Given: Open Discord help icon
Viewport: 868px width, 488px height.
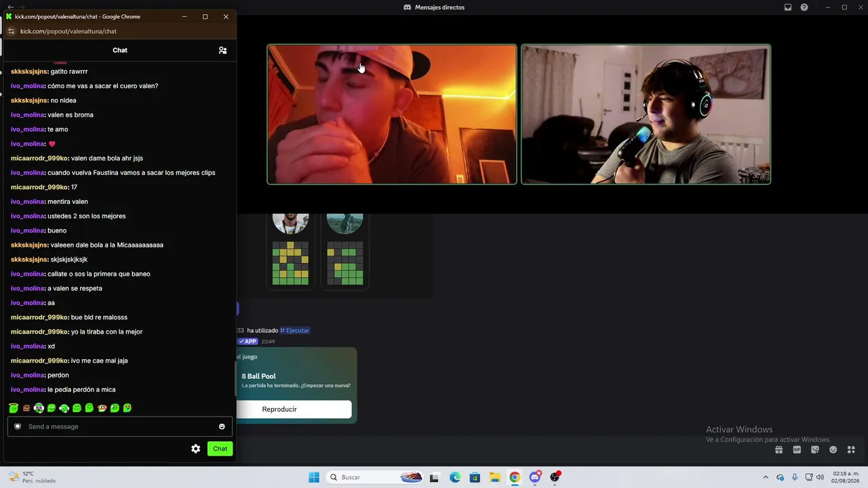Looking at the screenshot, I should pyautogui.click(x=804, y=7).
